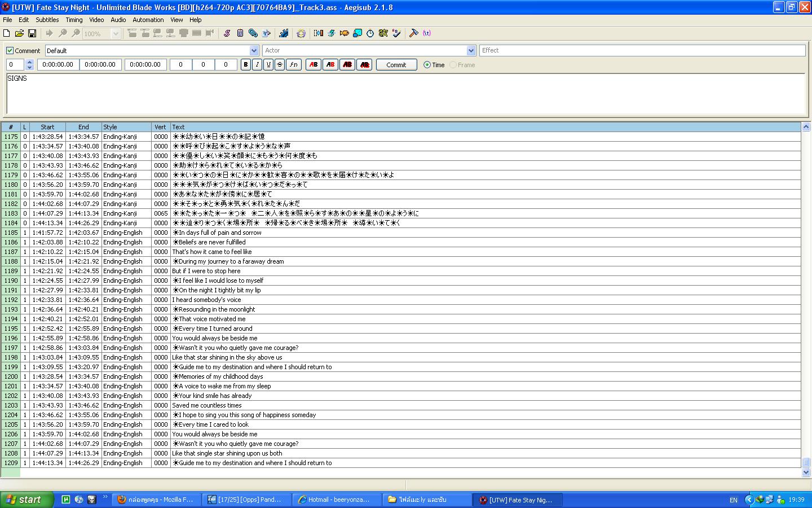Click the Windows start button

(x=27, y=500)
